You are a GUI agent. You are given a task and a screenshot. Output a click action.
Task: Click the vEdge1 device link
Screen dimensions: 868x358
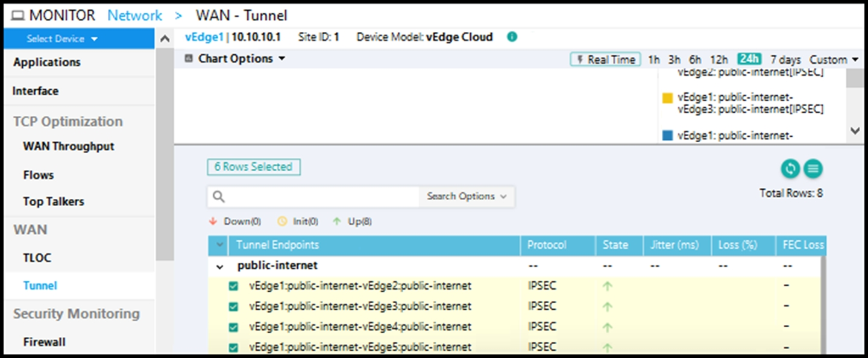pos(204,37)
